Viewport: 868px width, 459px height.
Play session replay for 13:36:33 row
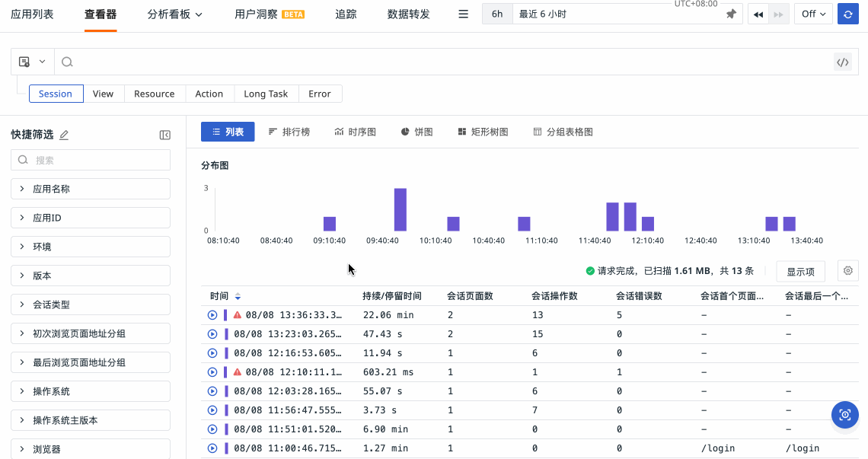point(212,315)
